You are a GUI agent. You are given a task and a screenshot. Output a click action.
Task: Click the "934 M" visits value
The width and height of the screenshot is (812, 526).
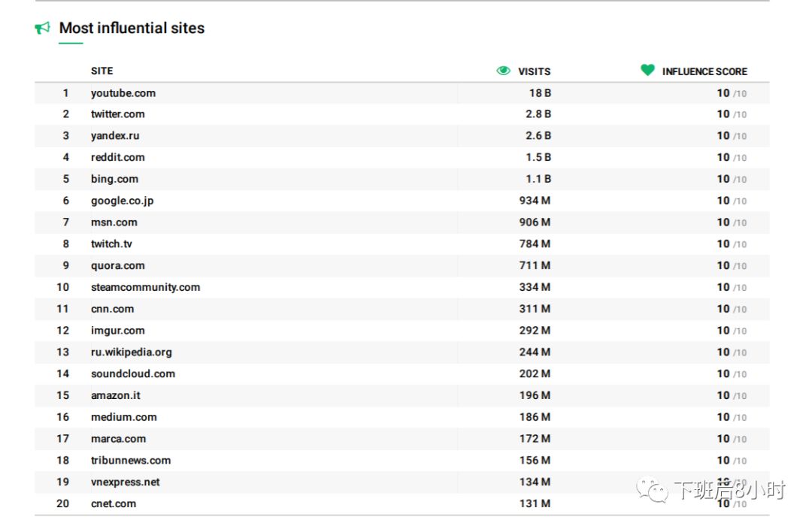(535, 201)
